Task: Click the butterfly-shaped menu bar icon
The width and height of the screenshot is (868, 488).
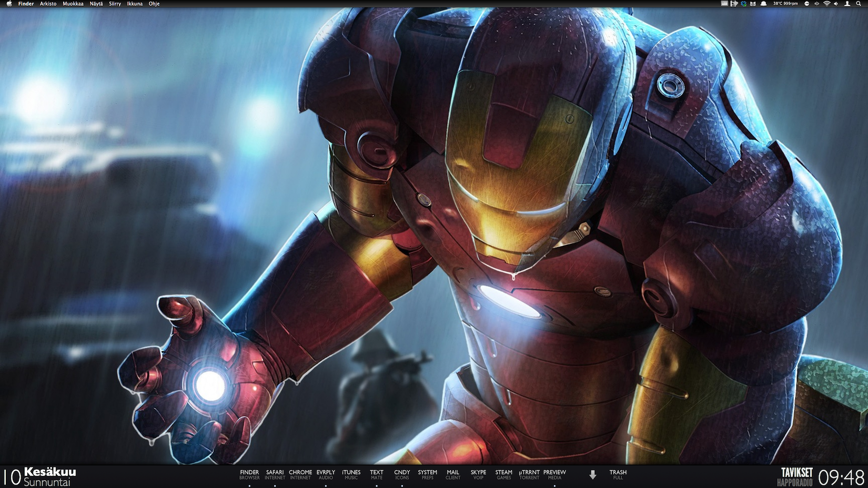Action: [x=753, y=4]
